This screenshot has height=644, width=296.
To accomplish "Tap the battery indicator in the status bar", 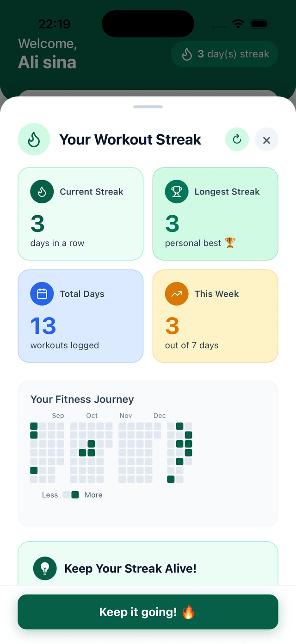I will point(259,23).
